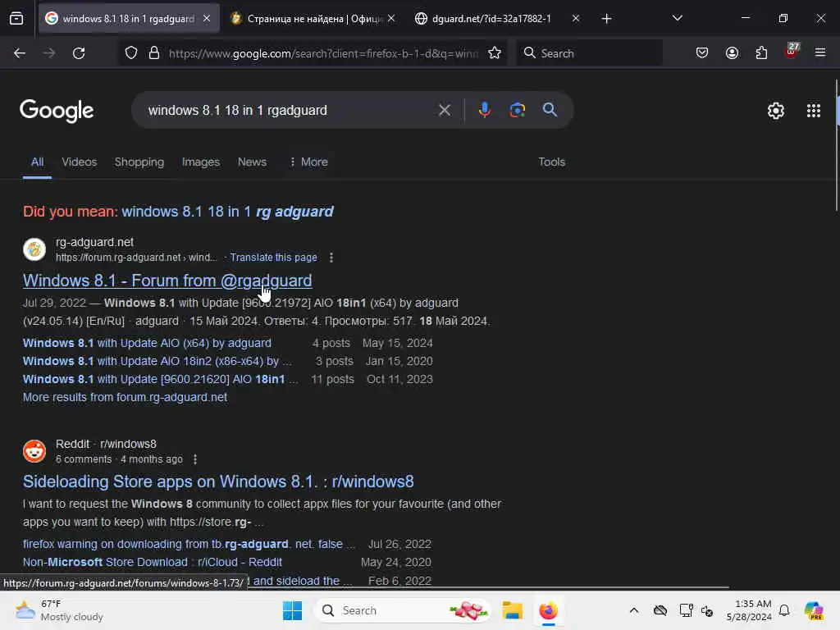Open more options for Reddit result
840x630 pixels.
195,459
